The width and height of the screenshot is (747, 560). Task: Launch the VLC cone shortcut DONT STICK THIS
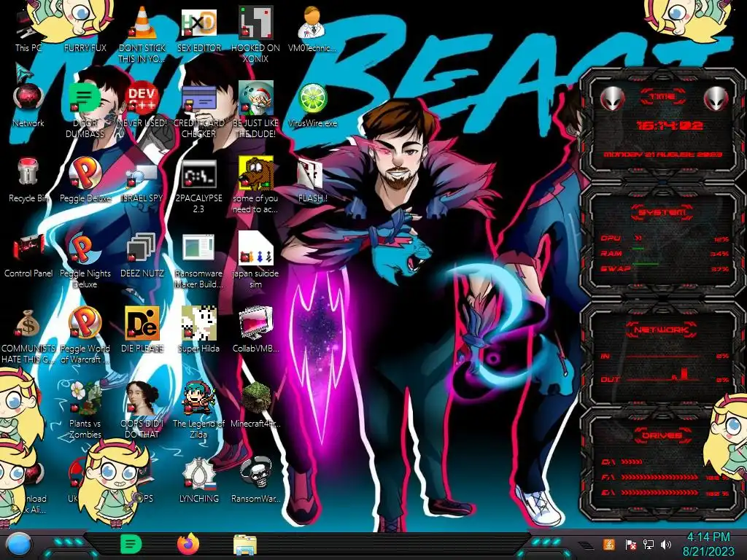tap(142, 34)
